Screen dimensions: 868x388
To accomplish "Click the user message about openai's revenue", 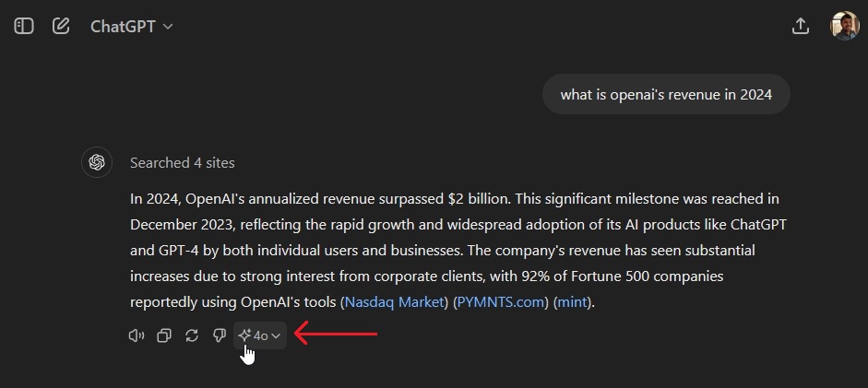I will click(x=666, y=95).
